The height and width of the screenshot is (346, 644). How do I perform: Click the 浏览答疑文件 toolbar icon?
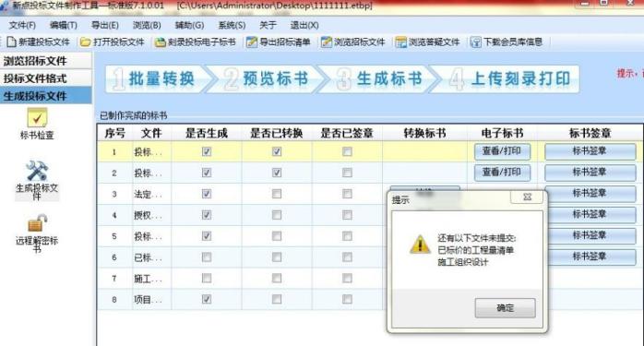400,42
